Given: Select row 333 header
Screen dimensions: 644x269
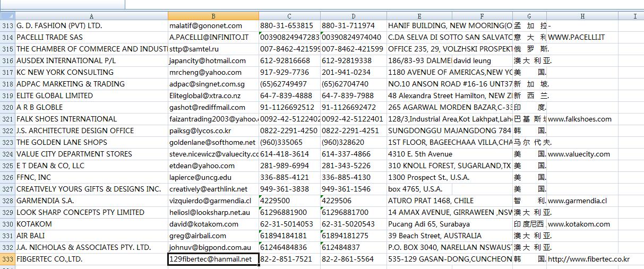Looking at the screenshot, I should [7, 259].
